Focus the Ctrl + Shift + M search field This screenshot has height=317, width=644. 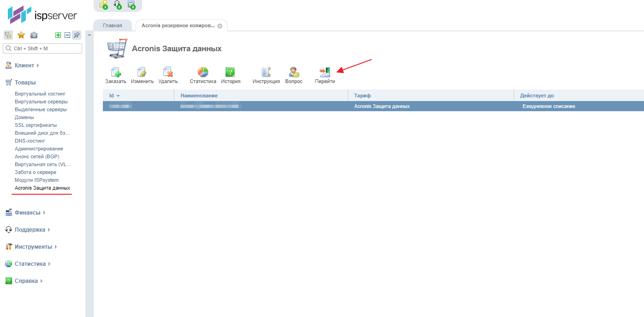[42, 48]
